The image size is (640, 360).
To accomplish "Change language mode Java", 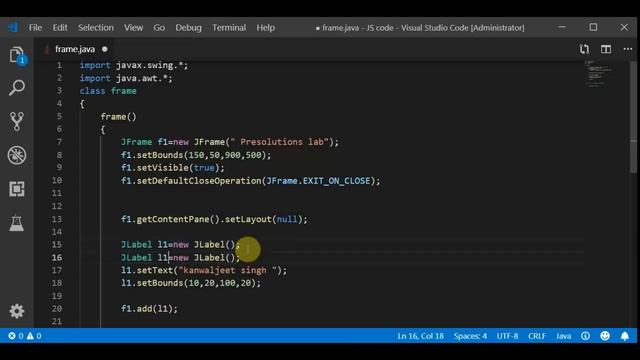I will (x=563, y=336).
